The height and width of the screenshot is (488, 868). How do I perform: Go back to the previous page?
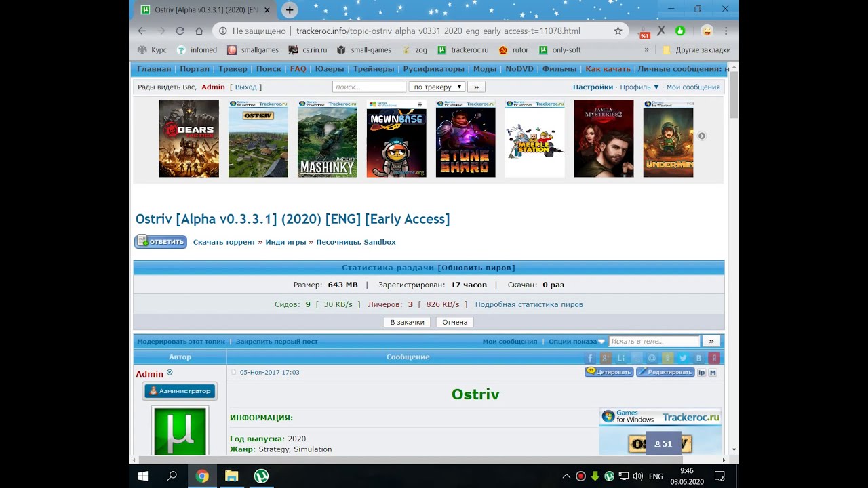click(x=142, y=30)
